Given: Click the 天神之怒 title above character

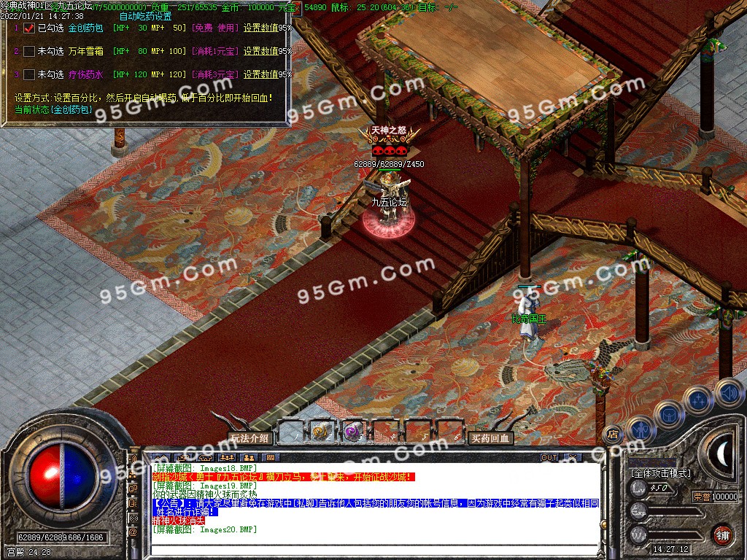Looking at the screenshot, I should [x=389, y=130].
